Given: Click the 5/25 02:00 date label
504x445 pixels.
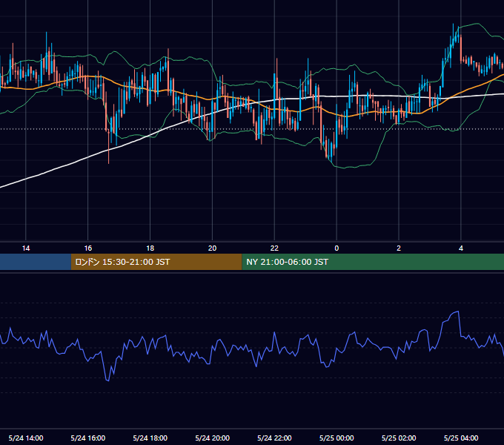Looking at the screenshot, I should 399,438.
